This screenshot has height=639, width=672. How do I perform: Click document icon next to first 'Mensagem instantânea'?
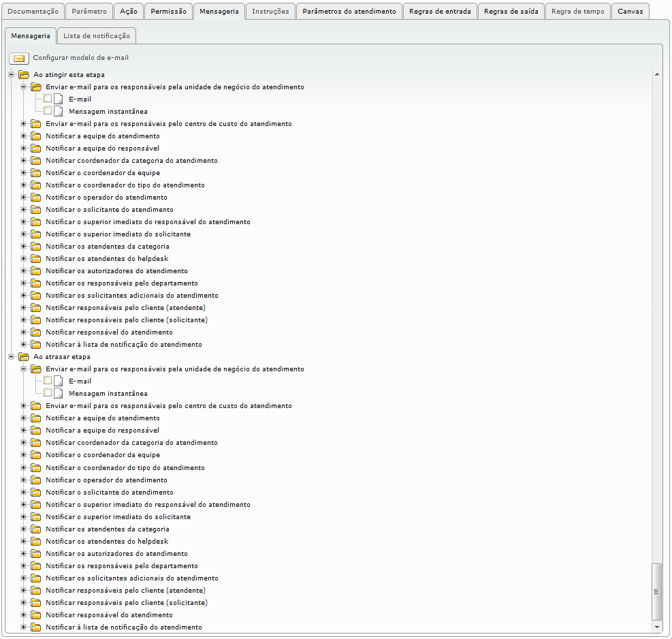tap(59, 112)
